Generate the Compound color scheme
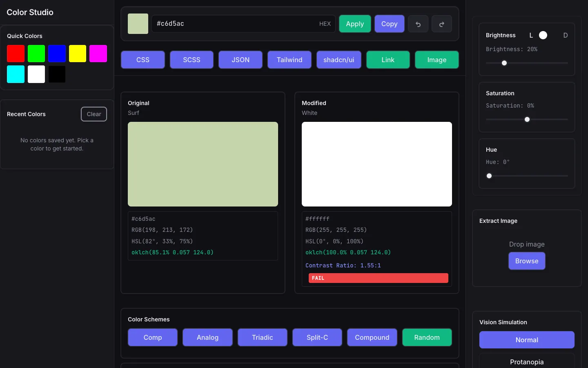 pyautogui.click(x=372, y=337)
